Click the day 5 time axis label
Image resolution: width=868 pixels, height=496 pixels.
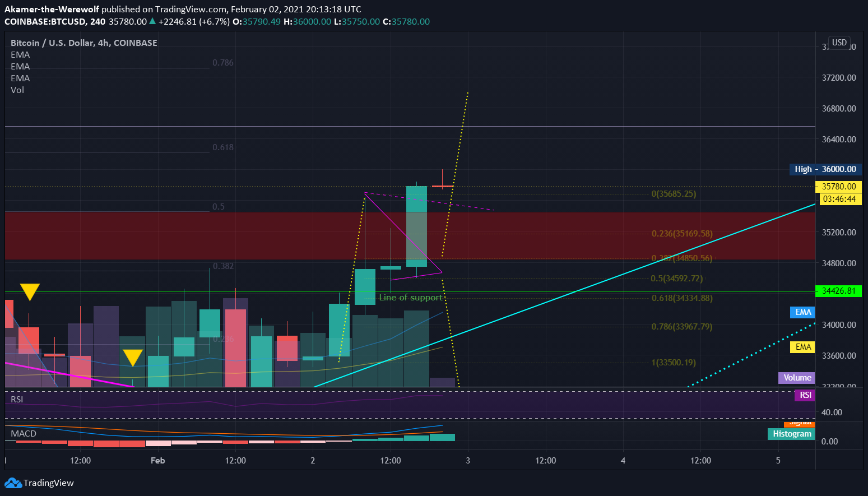(778, 460)
